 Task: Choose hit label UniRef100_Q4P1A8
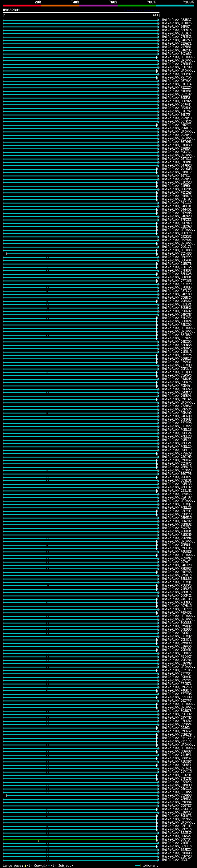pos(177,294)
